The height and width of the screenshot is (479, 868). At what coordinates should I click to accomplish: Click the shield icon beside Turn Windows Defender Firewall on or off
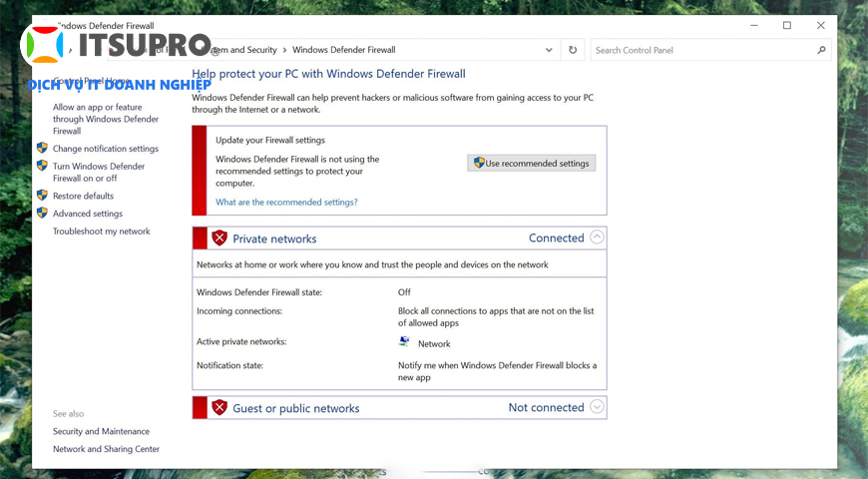[x=42, y=166]
